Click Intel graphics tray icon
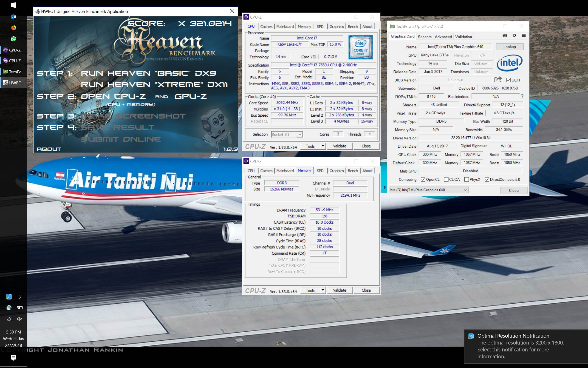Viewport: 588px width, 368px height. (9, 296)
